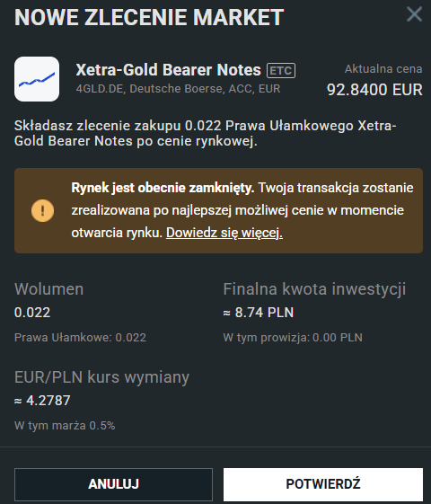Click the Xetra-Gold Bearer Notes title

coord(168,70)
